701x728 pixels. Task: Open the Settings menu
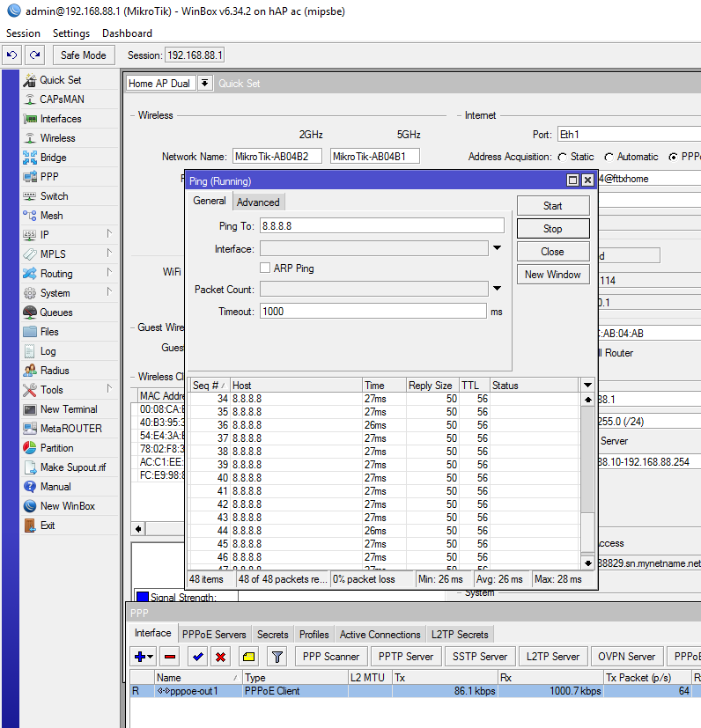71,33
